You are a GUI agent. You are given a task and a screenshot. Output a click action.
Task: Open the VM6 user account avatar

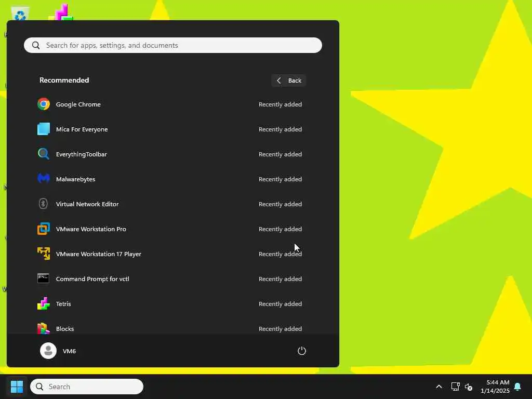click(x=48, y=351)
